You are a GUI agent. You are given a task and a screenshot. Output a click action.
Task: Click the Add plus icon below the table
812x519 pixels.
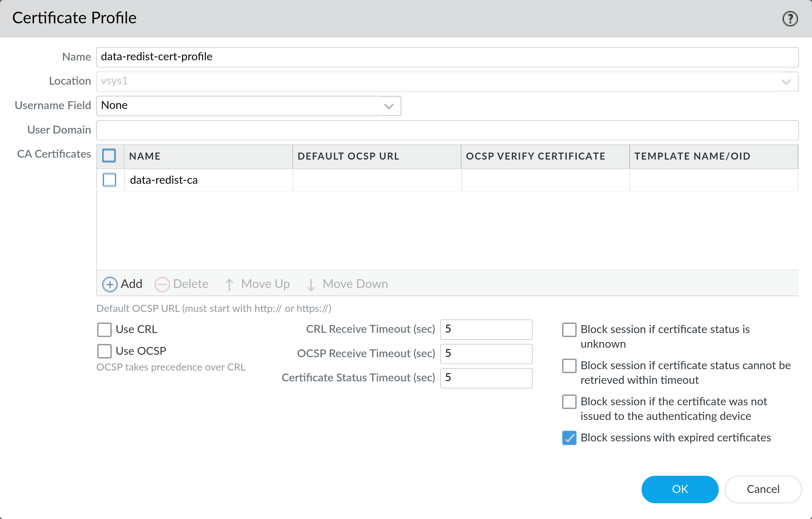(x=109, y=284)
